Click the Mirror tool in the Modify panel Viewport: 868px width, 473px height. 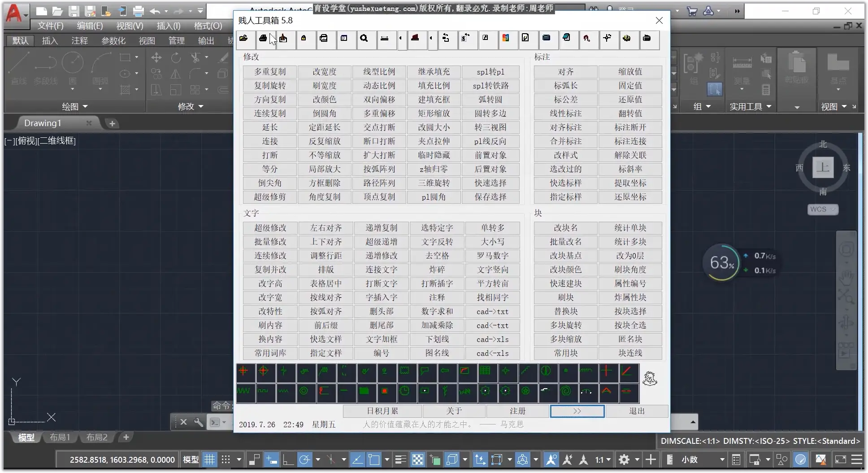coord(175,74)
